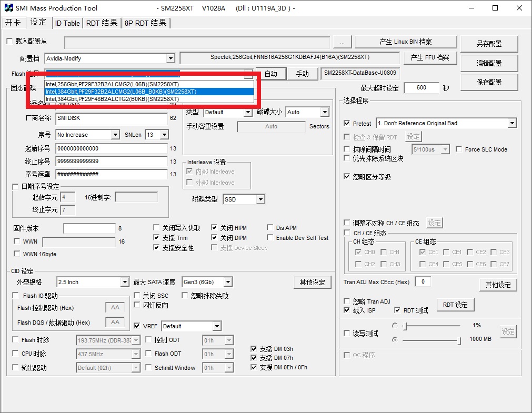Screen dimensions: 532x413
Task: Click the SMI app icon in title bar
Action: point(9,8)
